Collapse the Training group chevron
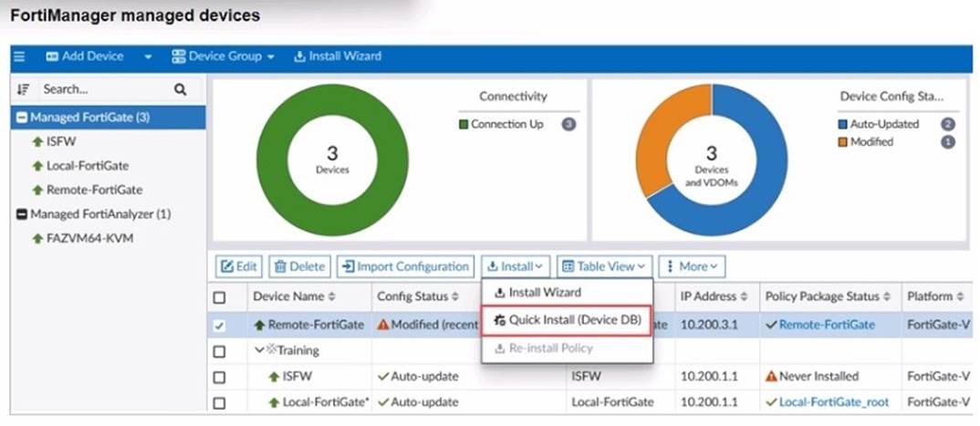The width and height of the screenshot is (980, 426). coord(259,351)
